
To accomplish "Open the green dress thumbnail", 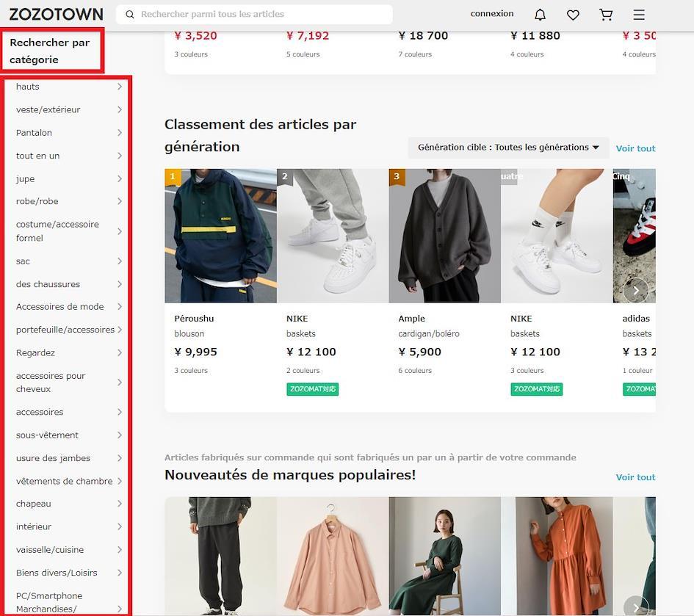I will 445,557.
